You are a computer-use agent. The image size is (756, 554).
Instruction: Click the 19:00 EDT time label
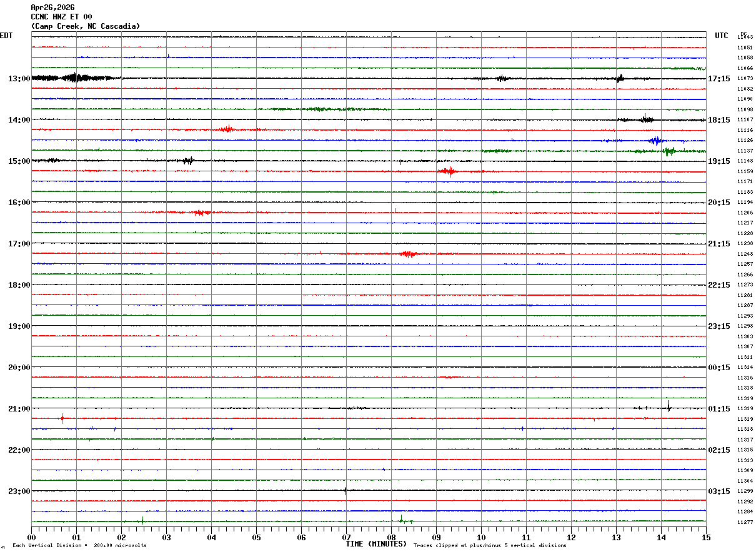(x=19, y=326)
